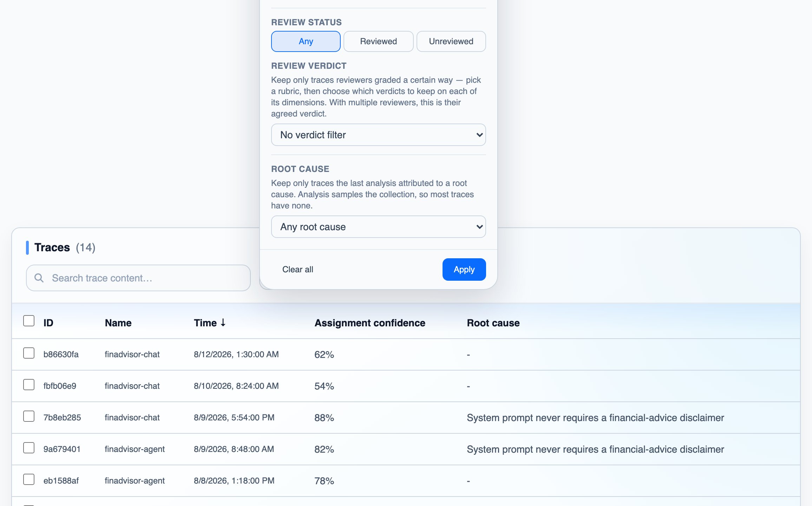The width and height of the screenshot is (812, 506).
Task: Open trace ID 9a679401
Action: tap(62, 449)
